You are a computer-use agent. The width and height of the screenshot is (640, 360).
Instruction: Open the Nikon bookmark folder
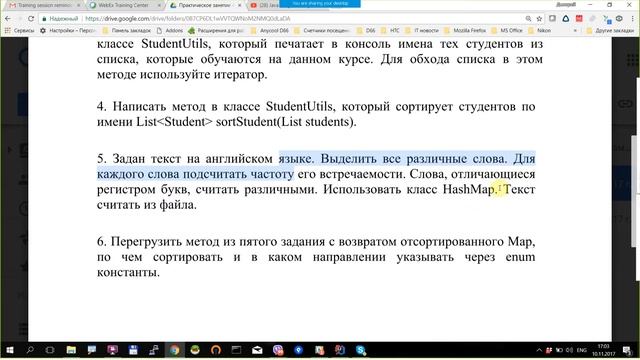(x=540, y=31)
